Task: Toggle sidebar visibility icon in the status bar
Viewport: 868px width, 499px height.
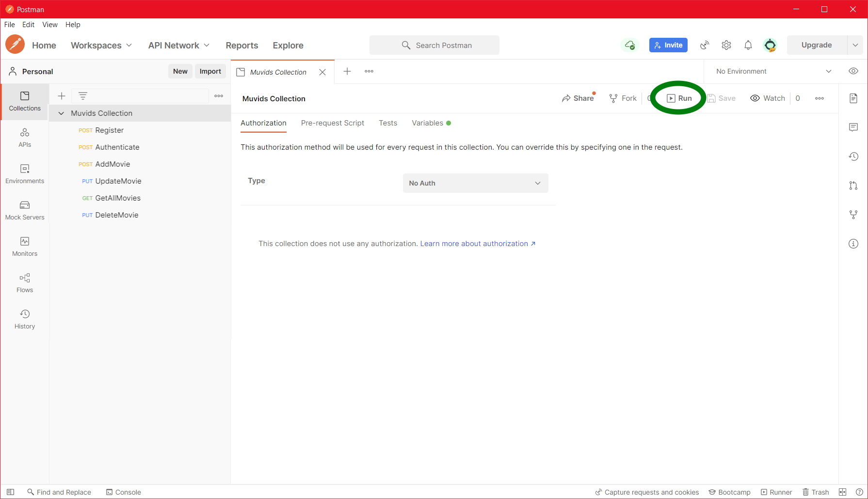Action: [10, 492]
